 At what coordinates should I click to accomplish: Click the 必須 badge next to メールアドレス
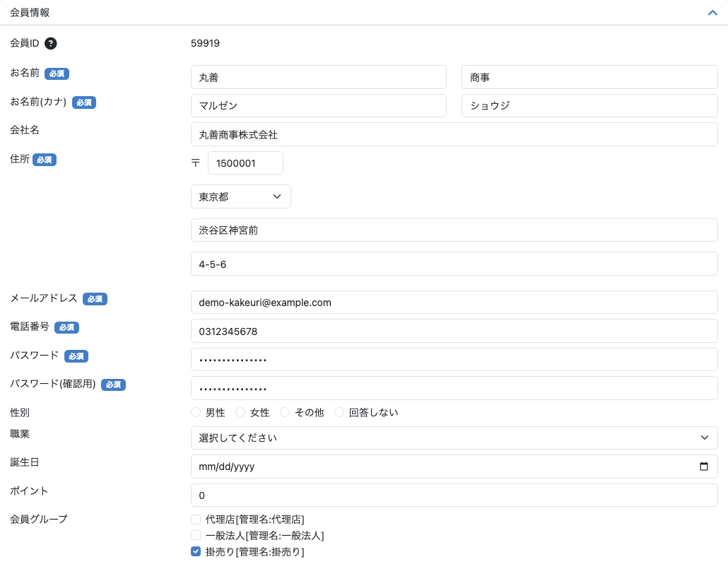95,299
